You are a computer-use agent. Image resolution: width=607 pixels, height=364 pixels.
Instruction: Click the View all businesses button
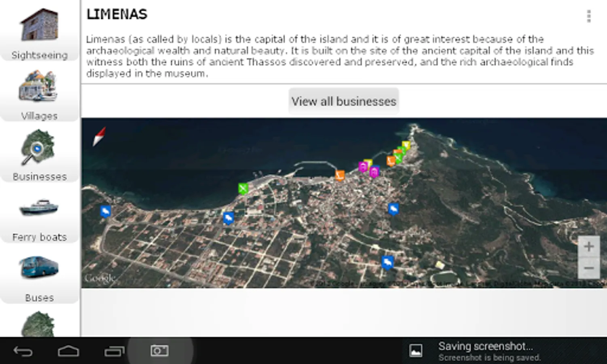(344, 101)
